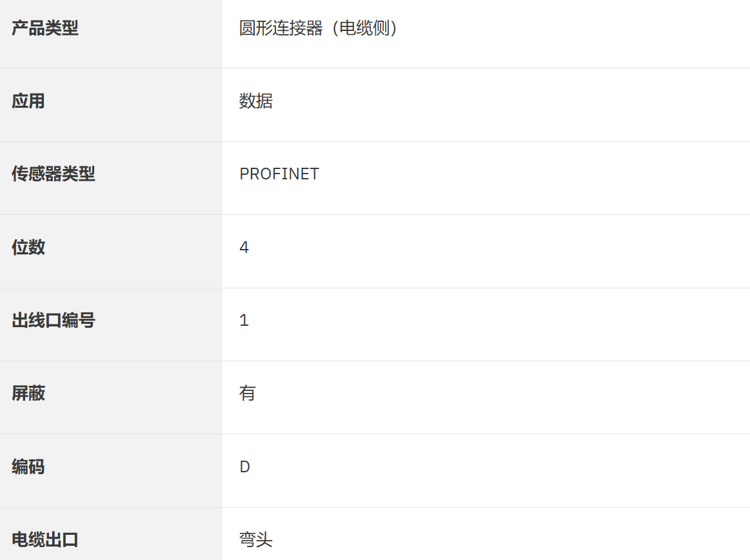Click the D value in 编码 row
The image size is (750, 560).
pos(244,466)
